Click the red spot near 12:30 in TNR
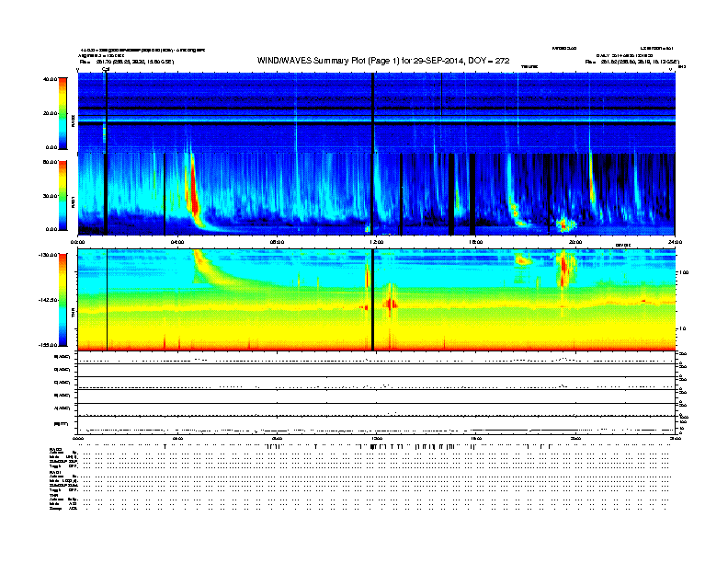728x563 pixels. [x=390, y=304]
